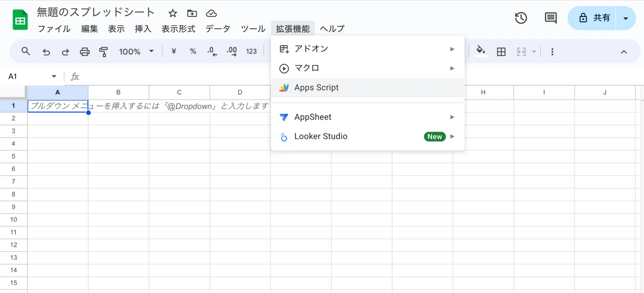Viewport: 644px width, 293px height.
Task: Rename the 無題のスプレッドシート title
Action: 96,12
